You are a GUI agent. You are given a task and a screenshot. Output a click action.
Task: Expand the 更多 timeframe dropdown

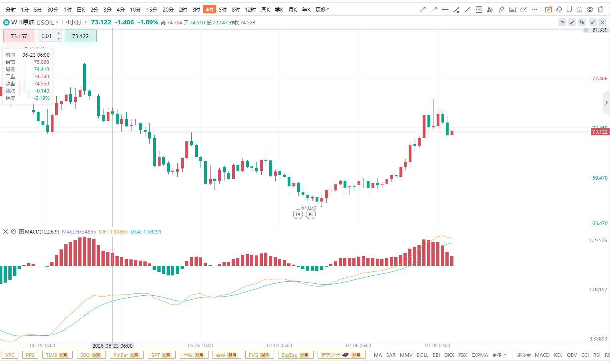click(x=322, y=10)
